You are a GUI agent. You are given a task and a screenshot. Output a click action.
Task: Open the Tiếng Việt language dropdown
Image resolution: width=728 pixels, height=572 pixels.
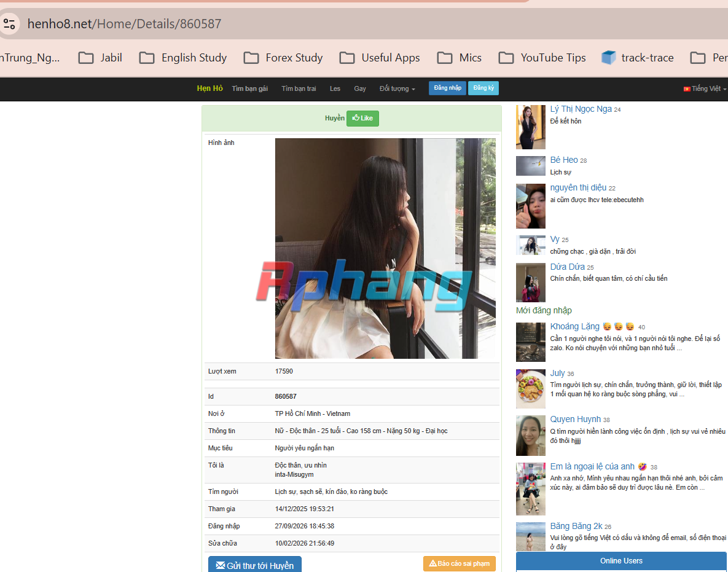[704, 88]
